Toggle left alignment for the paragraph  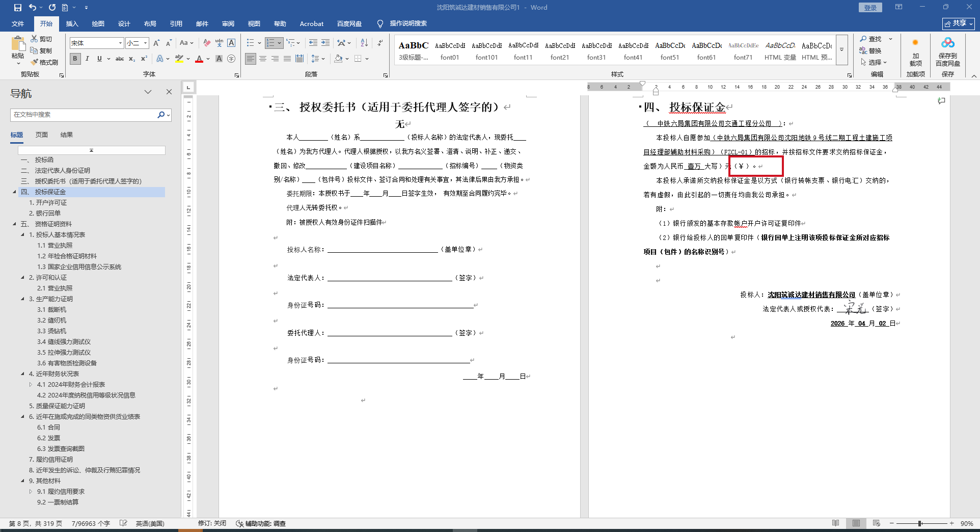click(251, 59)
